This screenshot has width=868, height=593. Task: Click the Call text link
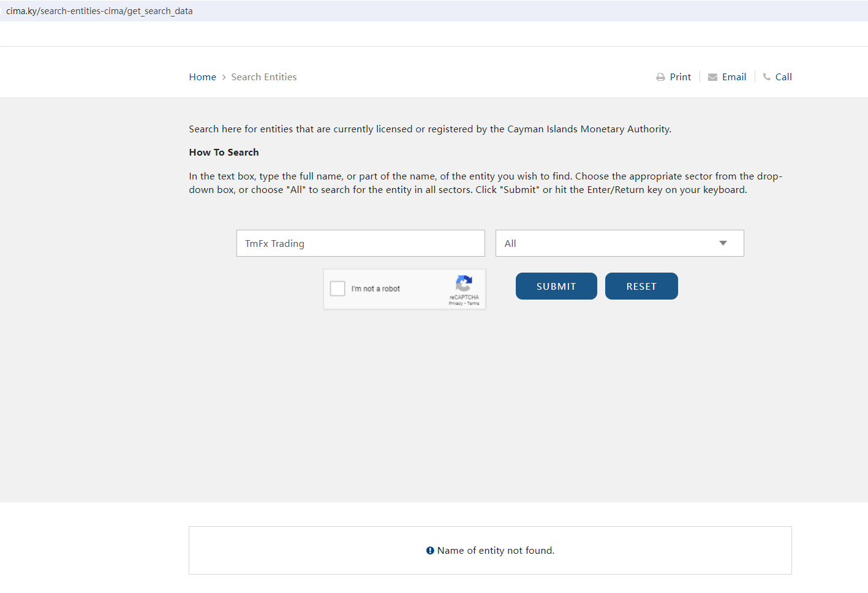[783, 77]
